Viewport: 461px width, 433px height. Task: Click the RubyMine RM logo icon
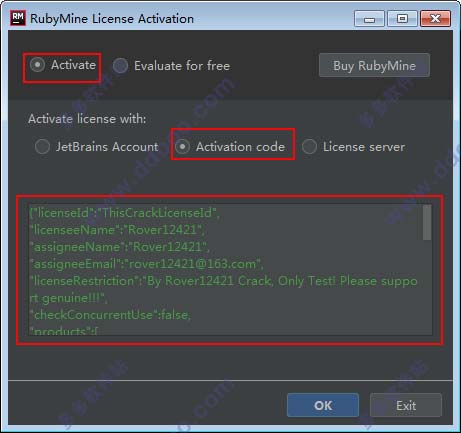tap(18, 18)
